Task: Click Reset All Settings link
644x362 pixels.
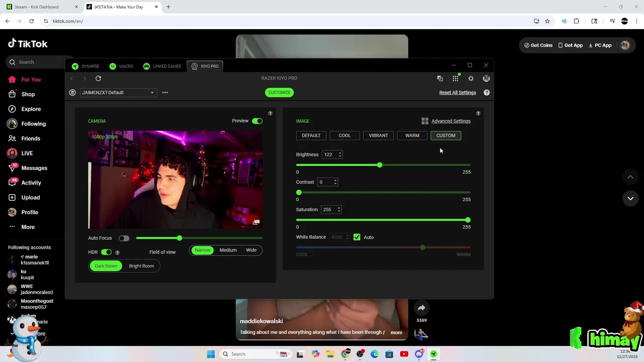Action: (457, 93)
